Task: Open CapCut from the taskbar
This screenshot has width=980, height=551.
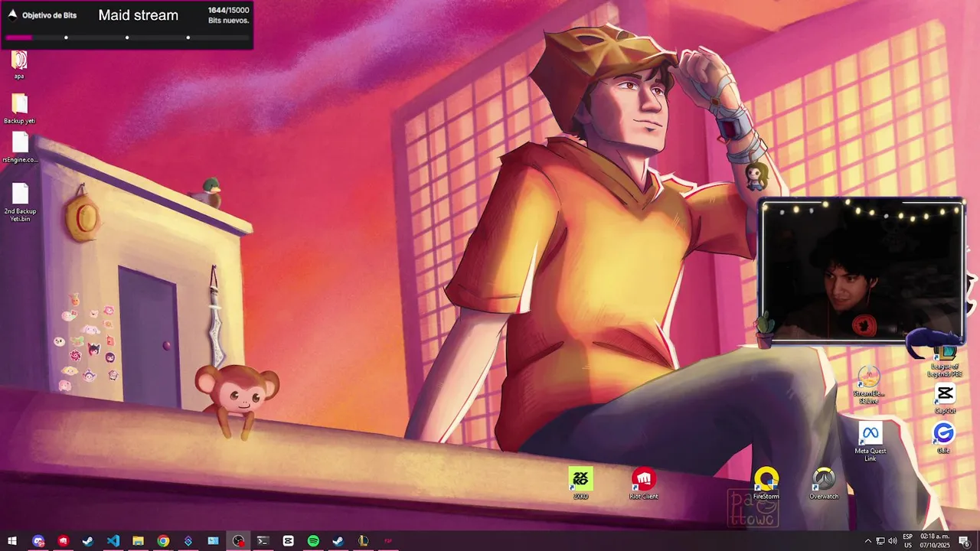Action: 288,541
